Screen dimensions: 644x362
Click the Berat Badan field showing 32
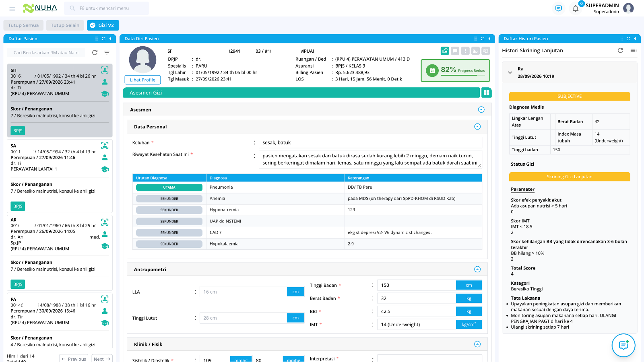416,298
